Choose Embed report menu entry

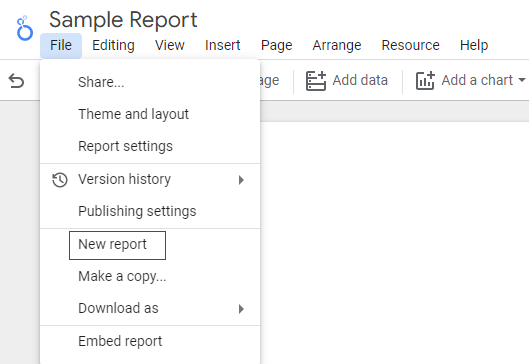(x=150, y=341)
